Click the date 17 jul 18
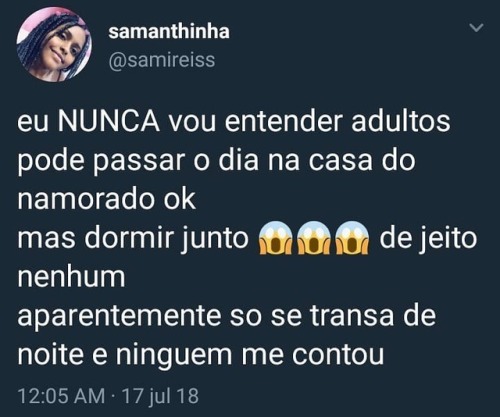500x417 pixels. coord(161,396)
